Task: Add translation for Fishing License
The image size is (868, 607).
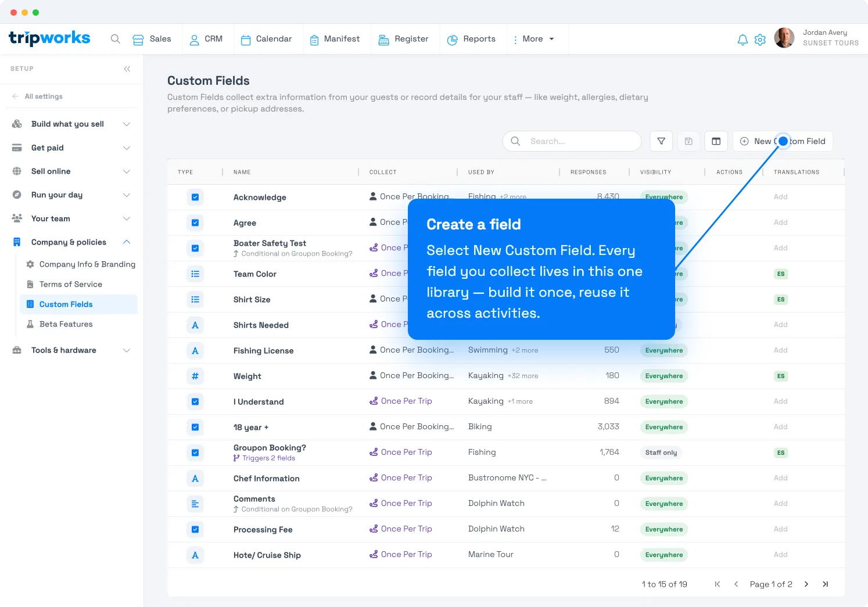Action: coord(781,350)
